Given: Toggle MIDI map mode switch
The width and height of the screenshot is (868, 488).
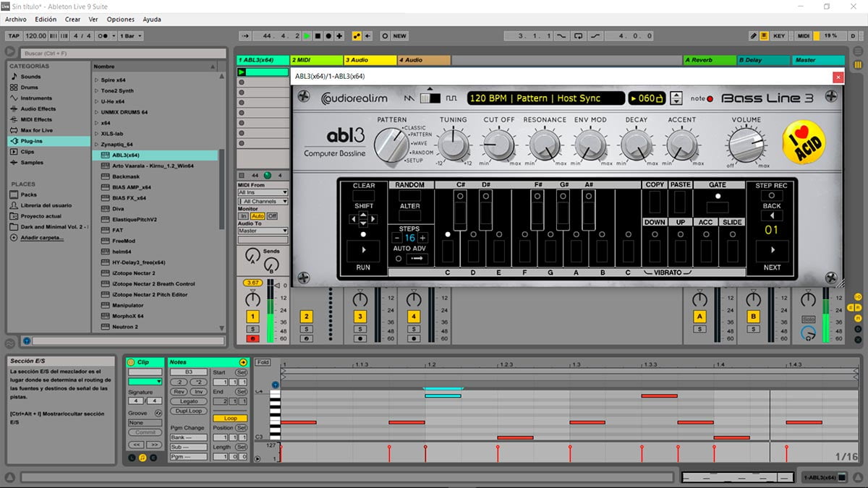Looking at the screenshot, I should point(803,35).
